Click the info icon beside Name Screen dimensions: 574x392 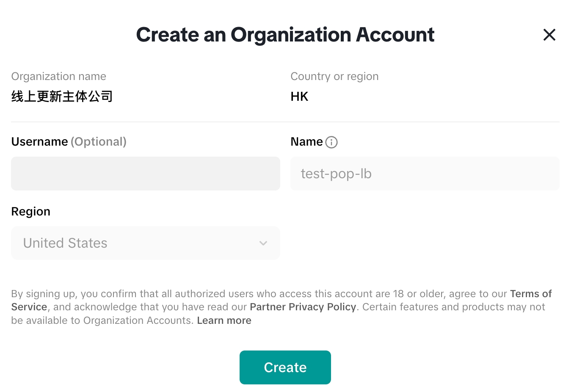[x=331, y=142]
